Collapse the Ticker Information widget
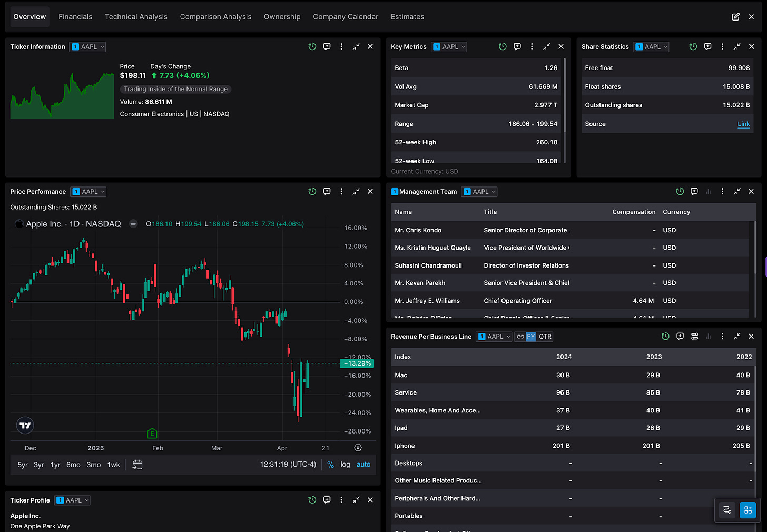This screenshot has width=767, height=532. click(356, 46)
